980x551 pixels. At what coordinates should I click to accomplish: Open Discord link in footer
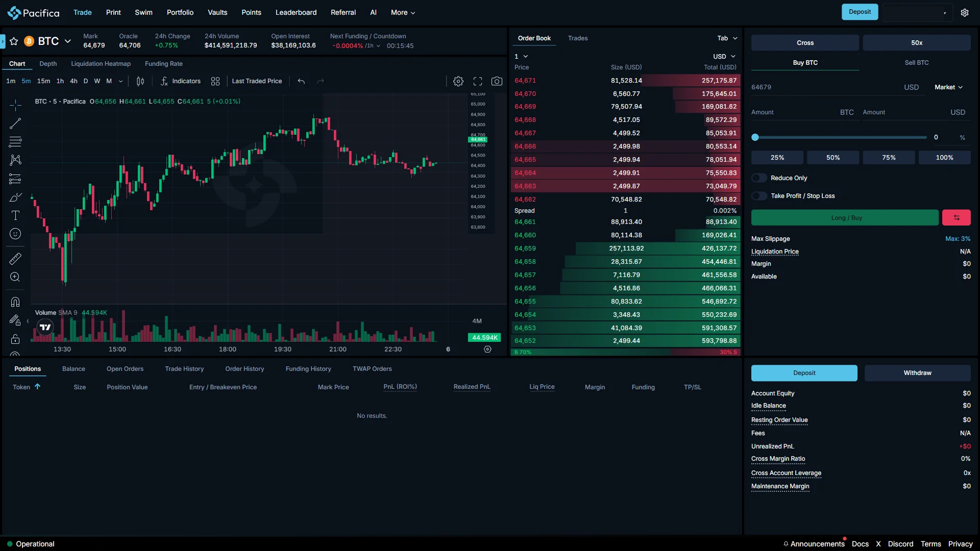click(900, 544)
